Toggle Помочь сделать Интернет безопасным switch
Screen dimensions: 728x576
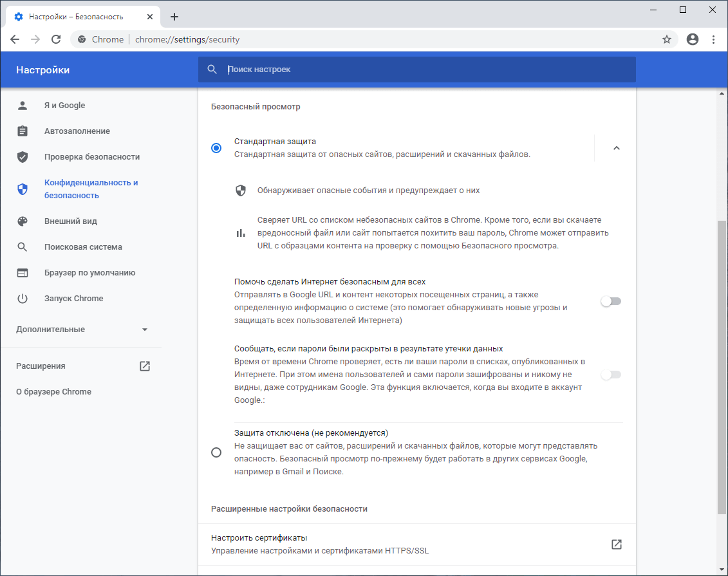pos(611,301)
